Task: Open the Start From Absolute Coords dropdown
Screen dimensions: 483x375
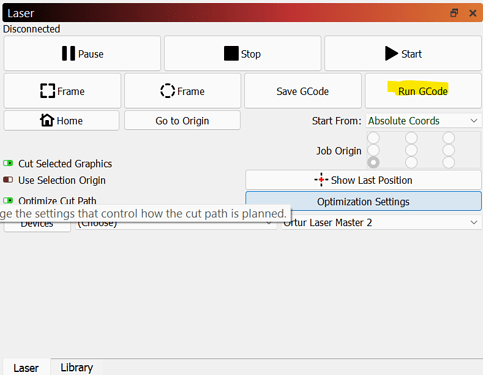Action: [x=424, y=121]
